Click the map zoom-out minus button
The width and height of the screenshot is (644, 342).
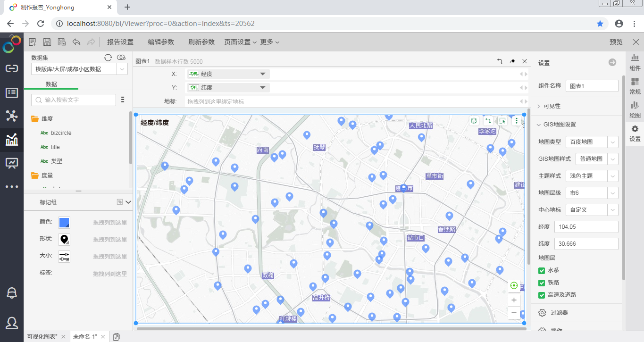[514, 312]
